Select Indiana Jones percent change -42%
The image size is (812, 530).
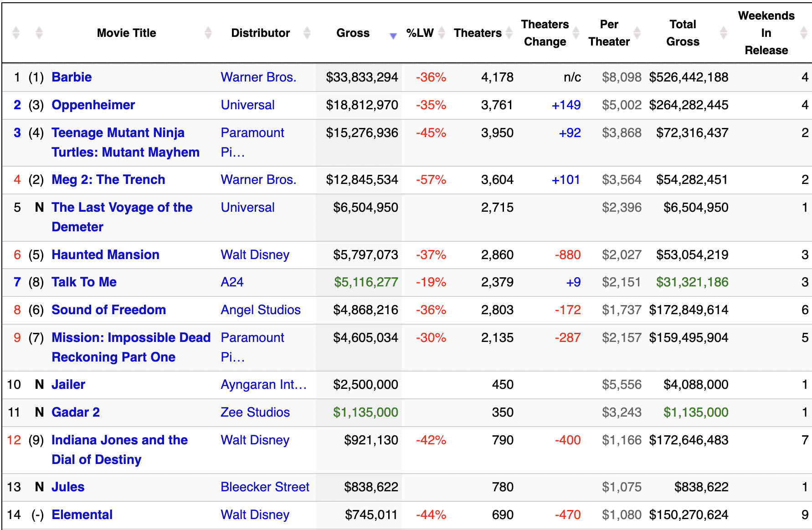pyautogui.click(x=431, y=440)
